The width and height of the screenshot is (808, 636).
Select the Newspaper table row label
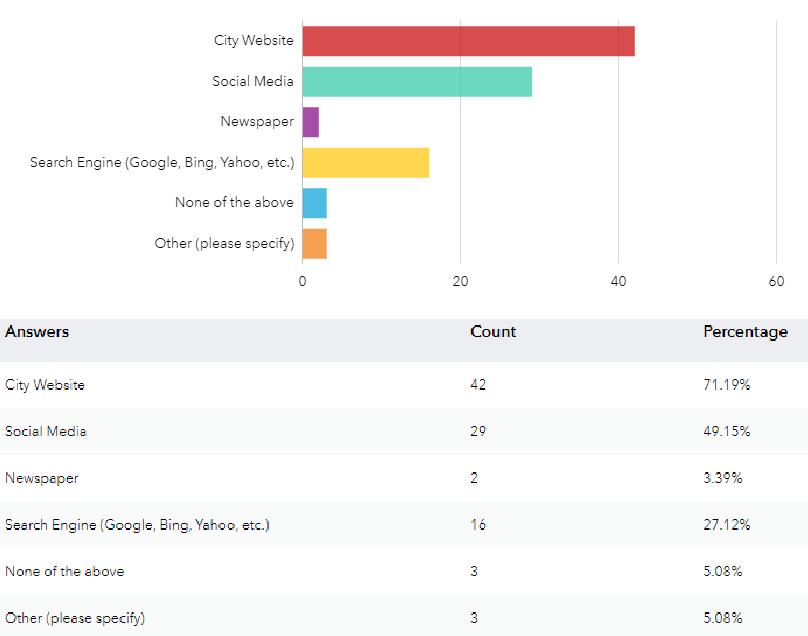(42, 478)
